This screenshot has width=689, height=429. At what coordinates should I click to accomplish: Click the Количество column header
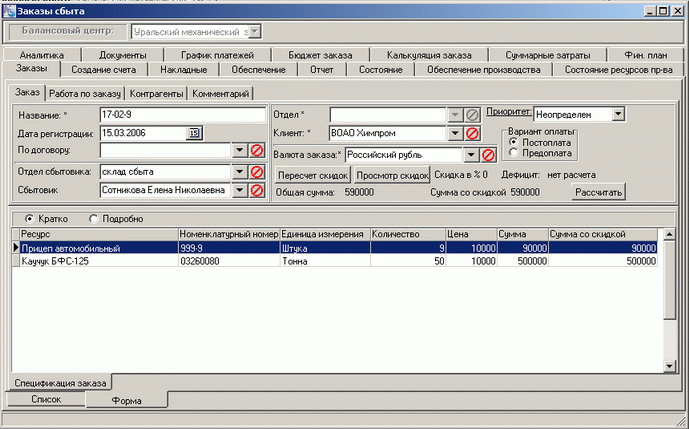[408, 234]
